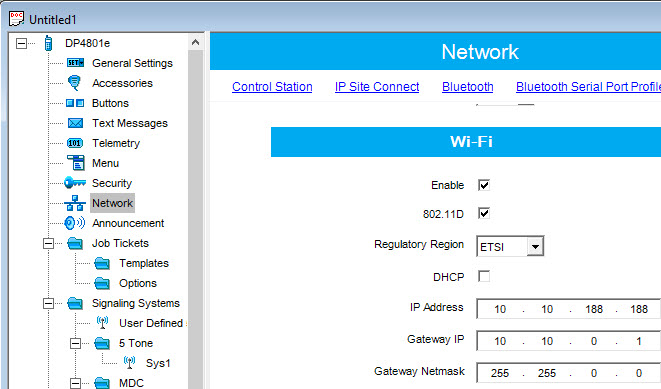Viewport: 661px width, 389px height.
Task: Select Templates under Job Tickets
Action: click(x=144, y=263)
